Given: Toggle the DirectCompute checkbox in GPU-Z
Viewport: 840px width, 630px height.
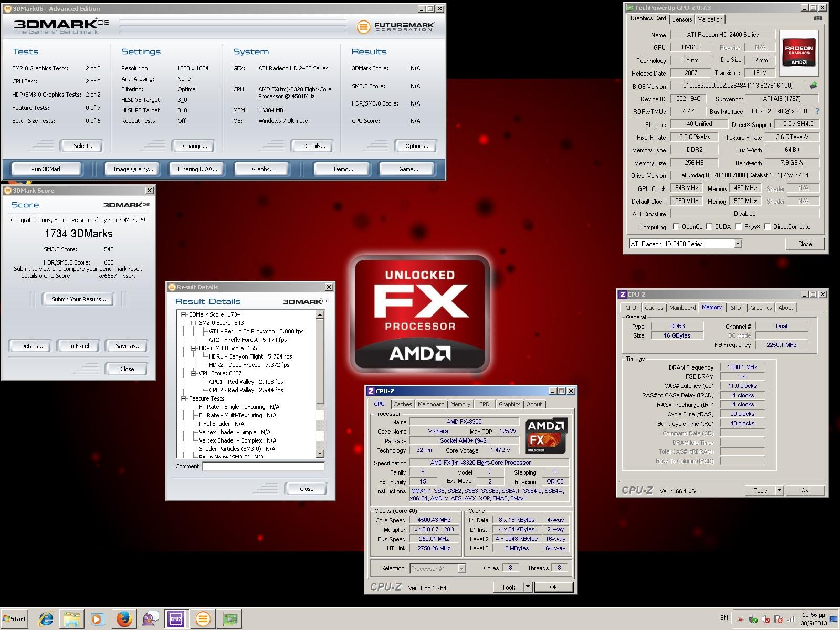Looking at the screenshot, I should 768,227.
